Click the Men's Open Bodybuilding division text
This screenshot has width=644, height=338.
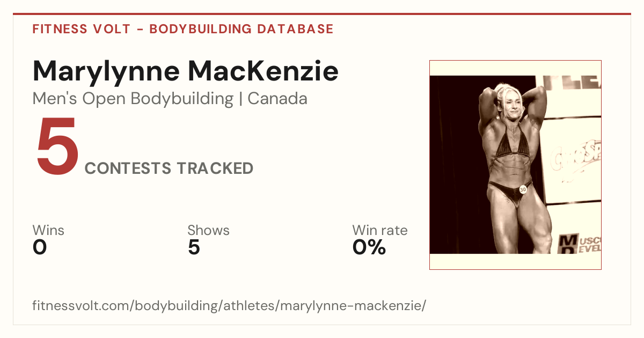(133, 99)
